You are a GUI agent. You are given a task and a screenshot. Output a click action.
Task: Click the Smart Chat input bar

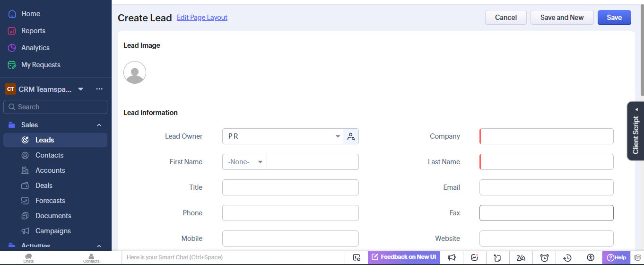(x=234, y=257)
